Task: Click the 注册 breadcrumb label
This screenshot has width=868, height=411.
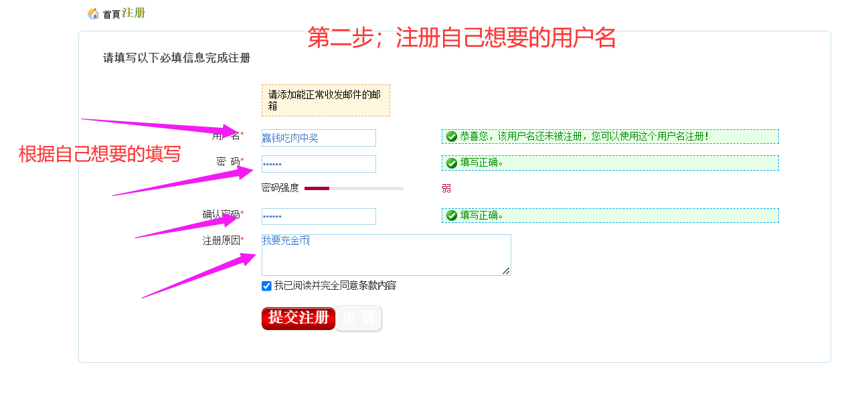Action: pos(134,13)
